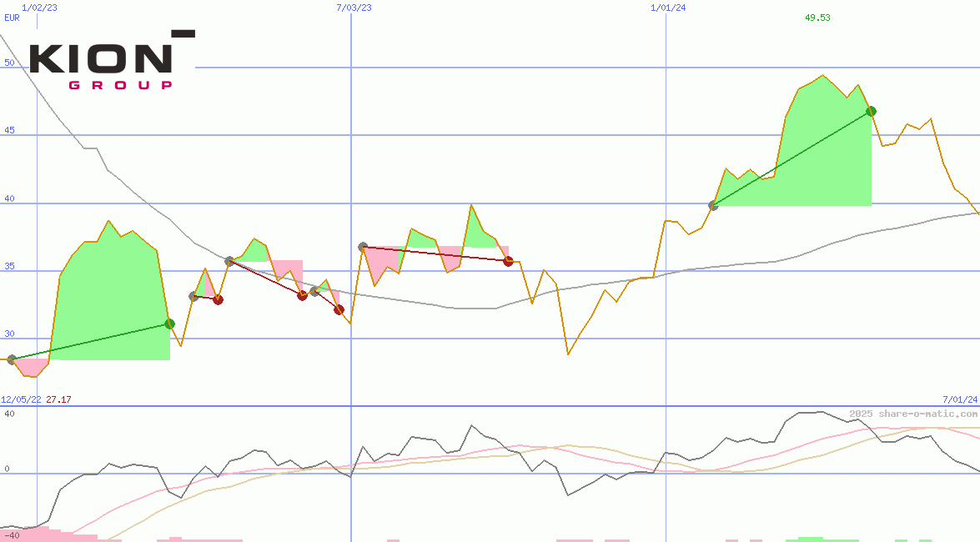Select the red sell marker in March 2023
980x542 pixels.
click(219, 299)
